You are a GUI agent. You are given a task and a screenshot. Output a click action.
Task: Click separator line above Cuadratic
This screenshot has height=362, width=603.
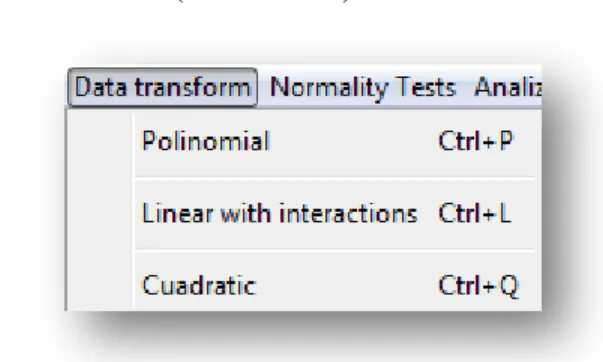pos(335,250)
